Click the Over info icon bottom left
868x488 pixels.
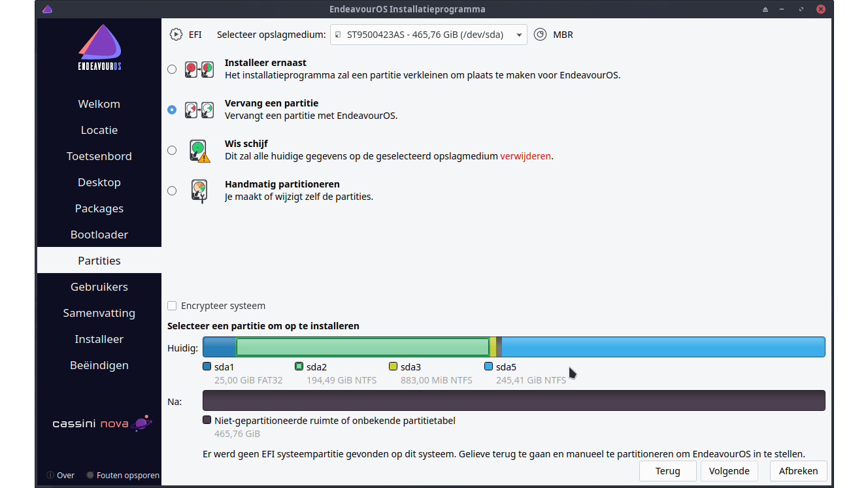pos(50,475)
